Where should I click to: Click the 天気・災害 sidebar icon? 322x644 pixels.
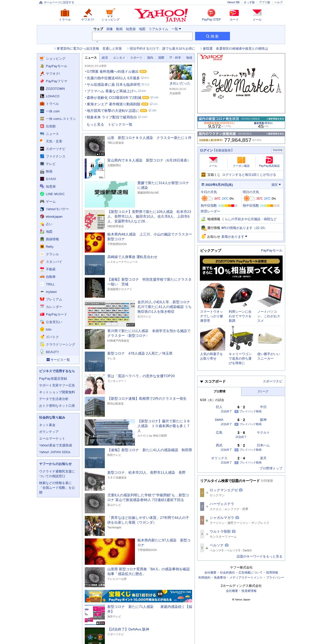click(x=42, y=141)
